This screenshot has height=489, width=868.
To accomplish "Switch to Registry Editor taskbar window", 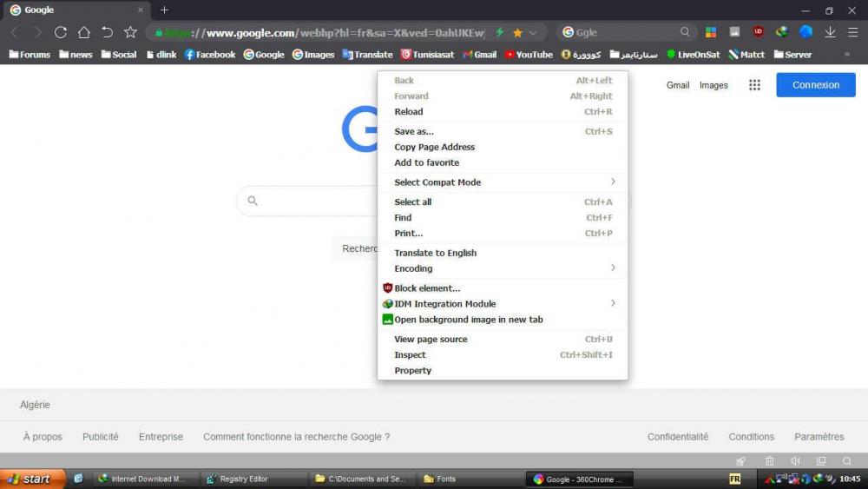I will (252, 479).
